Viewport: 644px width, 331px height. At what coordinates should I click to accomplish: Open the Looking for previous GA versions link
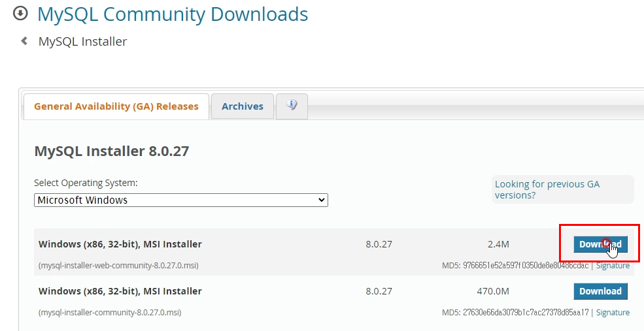click(x=547, y=189)
